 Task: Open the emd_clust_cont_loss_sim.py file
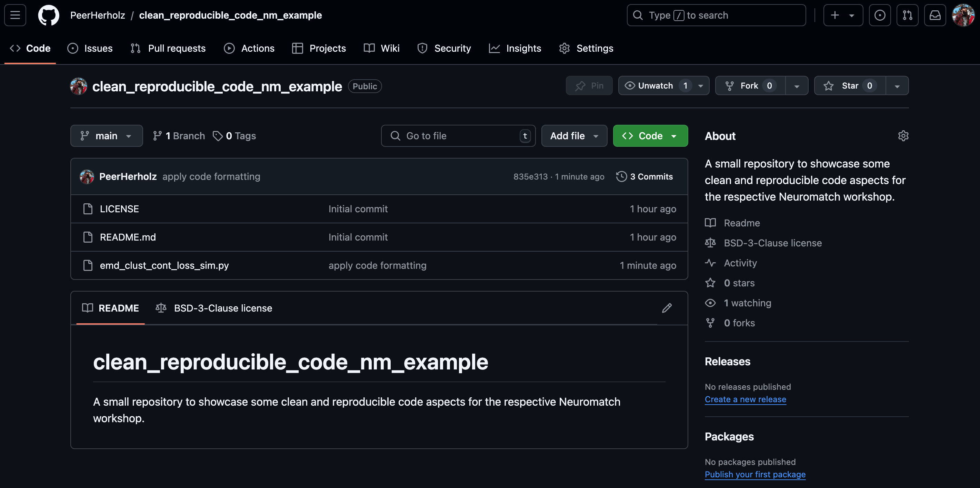[164, 265]
